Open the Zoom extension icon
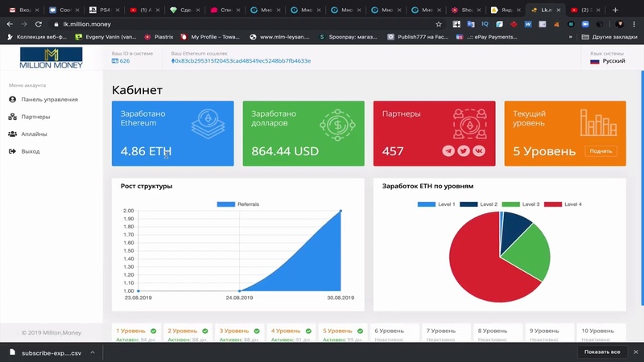 585,24
